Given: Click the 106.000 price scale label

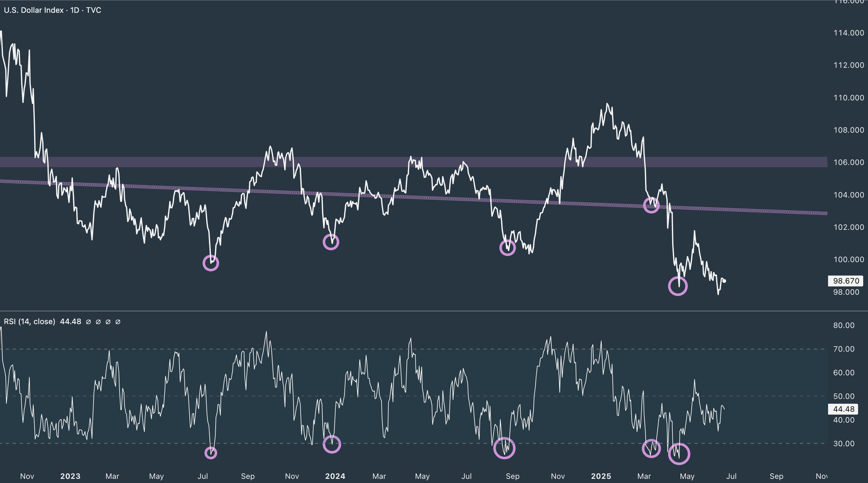Looking at the screenshot, I should point(849,162).
